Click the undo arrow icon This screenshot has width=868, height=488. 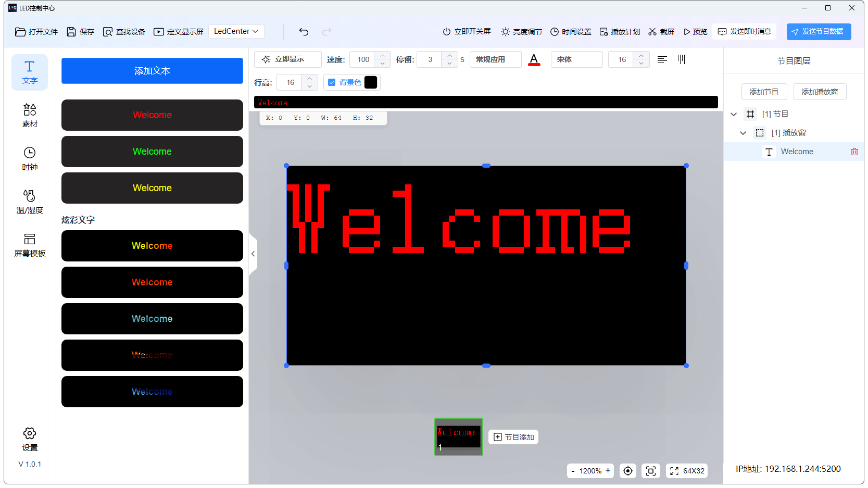(304, 32)
